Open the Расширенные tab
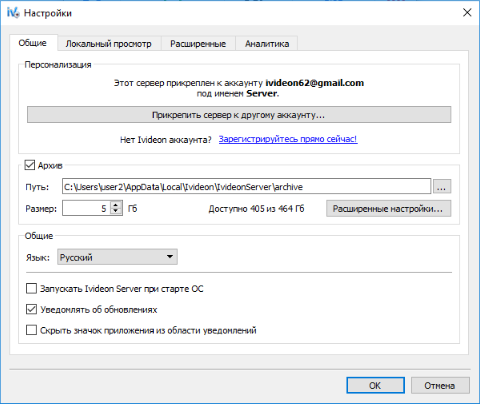Screen dimensions: 480x404 (198, 44)
